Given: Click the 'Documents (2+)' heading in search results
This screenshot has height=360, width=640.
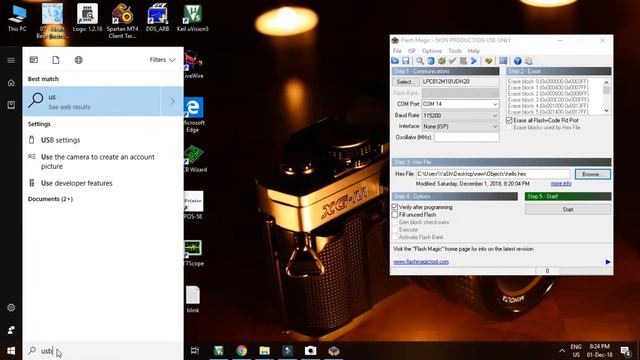Looking at the screenshot, I should (50, 199).
